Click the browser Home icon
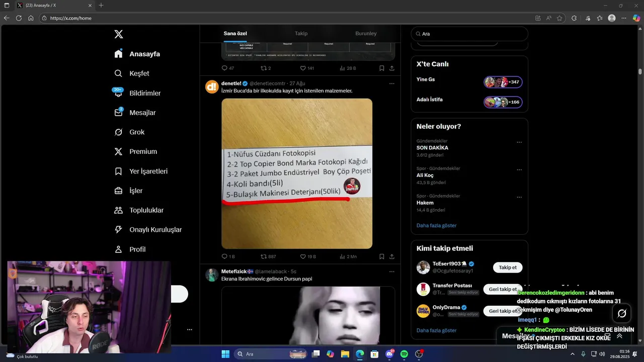644x362 pixels. tap(31, 18)
